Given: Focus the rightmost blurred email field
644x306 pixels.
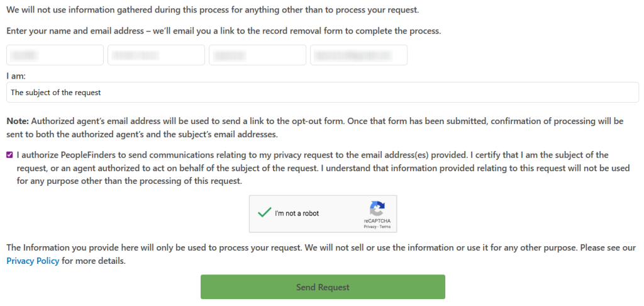Looking at the screenshot, I should (358, 55).
